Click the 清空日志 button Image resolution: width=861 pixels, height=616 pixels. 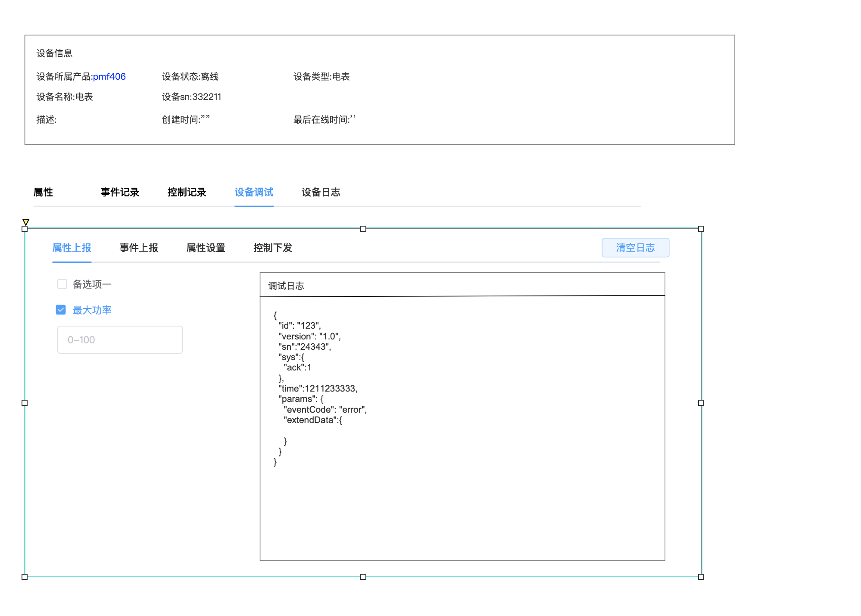click(635, 248)
